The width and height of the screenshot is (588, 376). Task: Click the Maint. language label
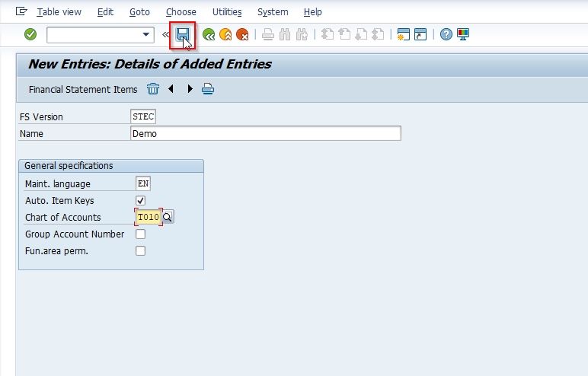pos(58,184)
